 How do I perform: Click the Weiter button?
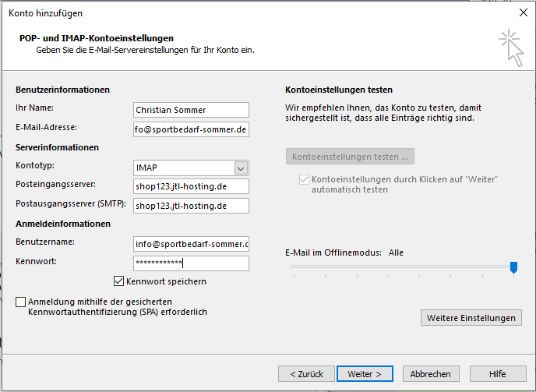coord(365,374)
